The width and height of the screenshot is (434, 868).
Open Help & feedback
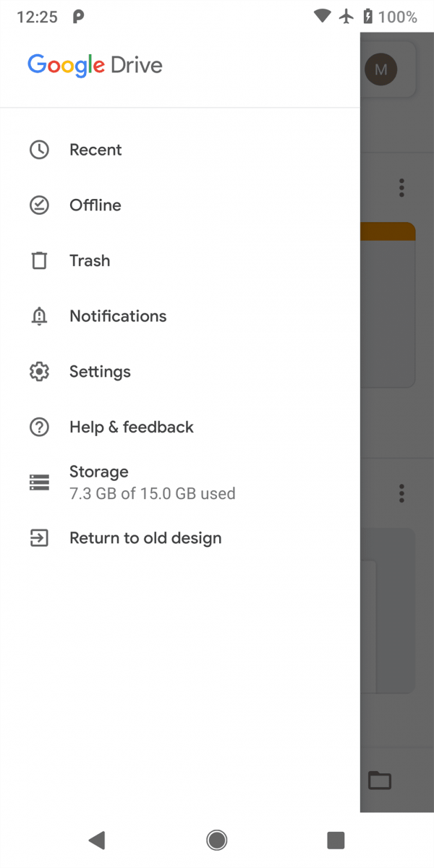pyautogui.click(x=132, y=427)
